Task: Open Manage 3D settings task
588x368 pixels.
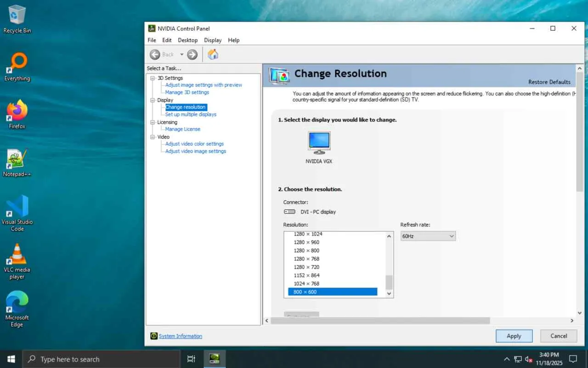Action: pyautogui.click(x=187, y=92)
